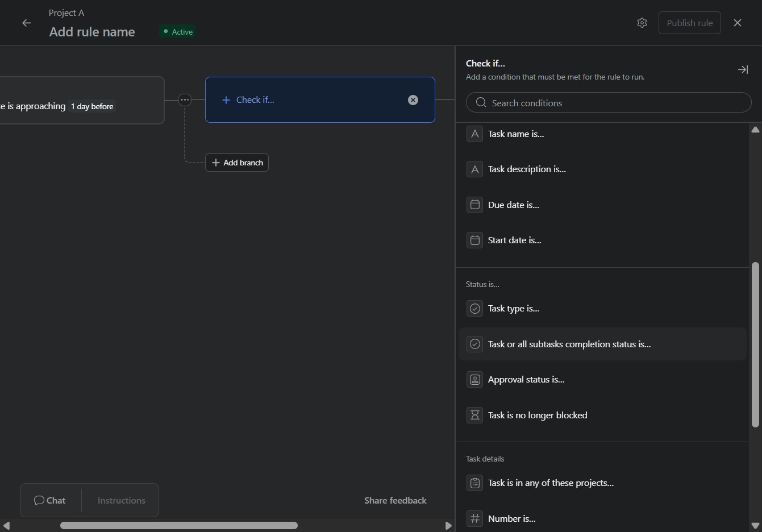The width and height of the screenshot is (762, 532).
Task: Click the Share feedback link
Action: coord(395,500)
